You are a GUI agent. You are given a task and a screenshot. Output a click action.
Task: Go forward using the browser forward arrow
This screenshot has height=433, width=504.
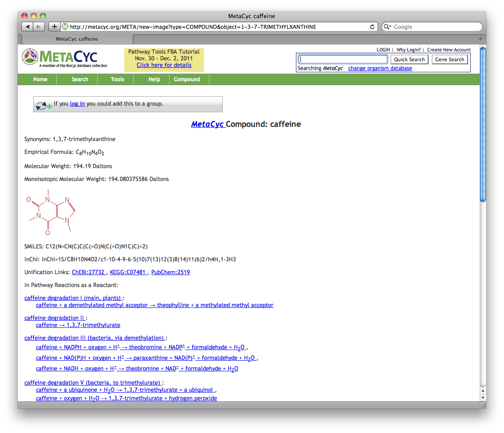coord(39,27)
